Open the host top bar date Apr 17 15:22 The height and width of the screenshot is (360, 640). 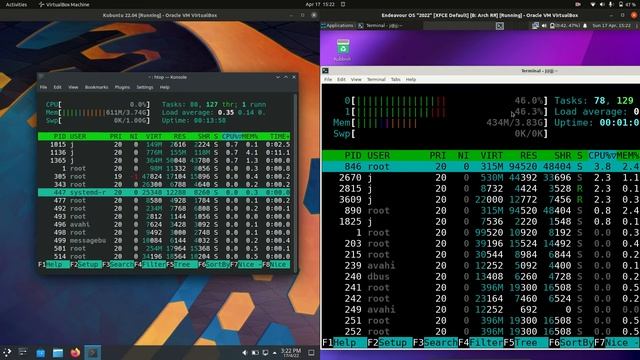point(320,4)
